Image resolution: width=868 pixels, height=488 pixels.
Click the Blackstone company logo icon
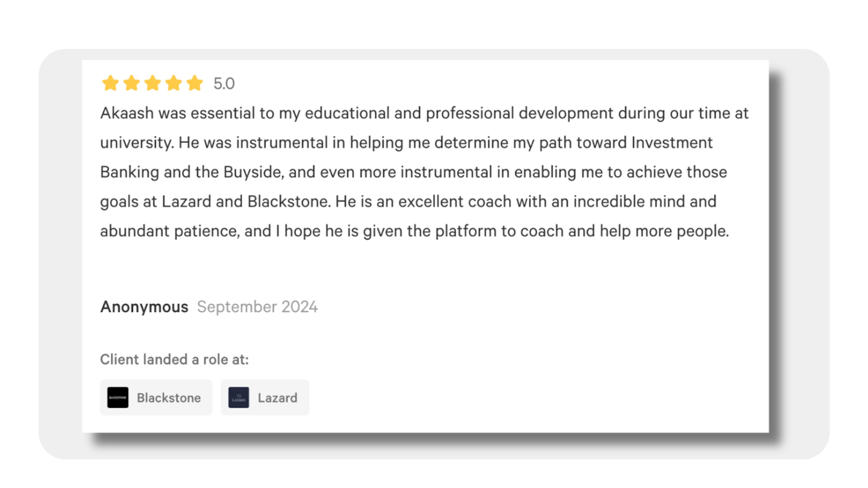[118, 397]
